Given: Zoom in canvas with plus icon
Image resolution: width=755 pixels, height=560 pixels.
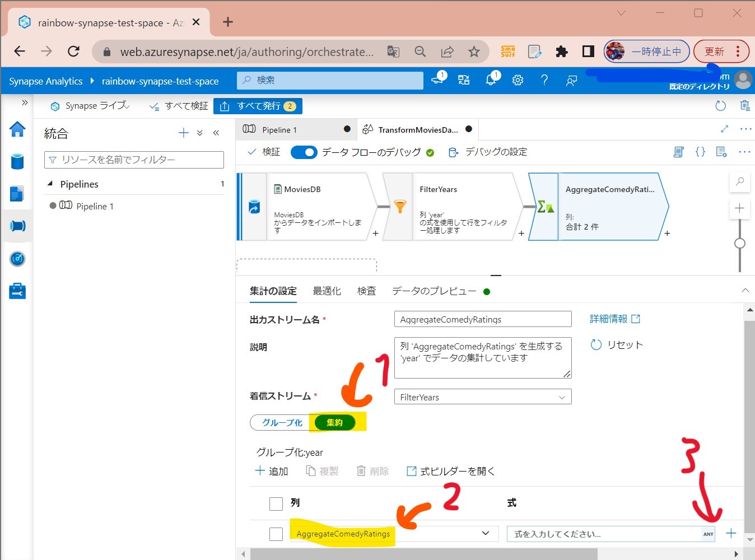Looking at the screenshot, I should pyautogui.click(x=739, y=208).
